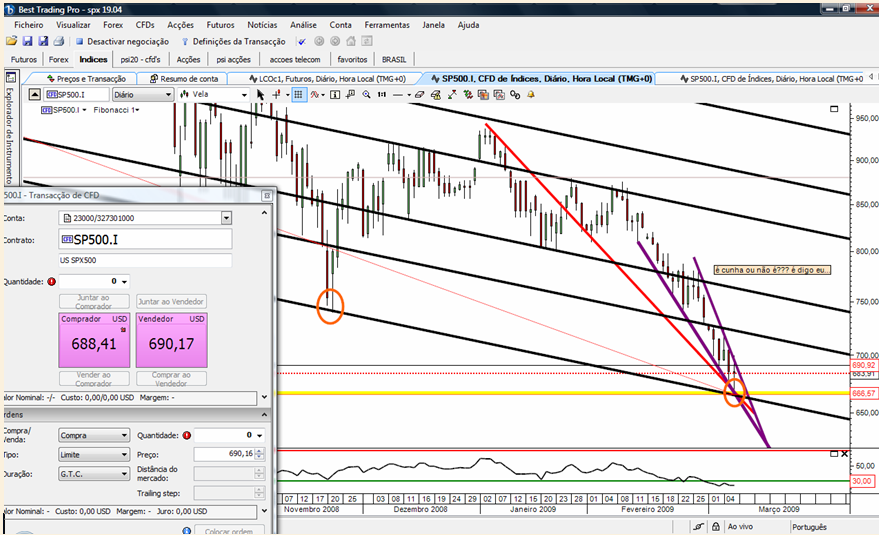
Task: Switch to the Futuros workspace tab
Action: point(24,59)
